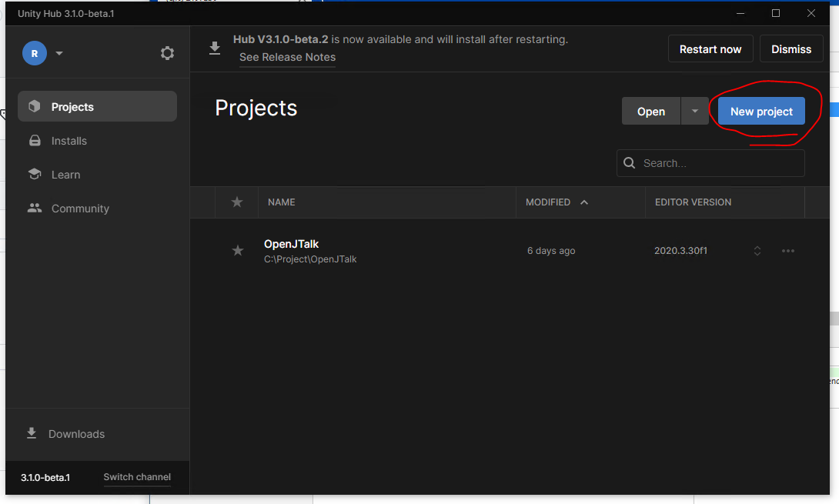Open the See Release Notes link
Image resolution: width=839 pixels, height=504 pixels.
coord(287,57)
